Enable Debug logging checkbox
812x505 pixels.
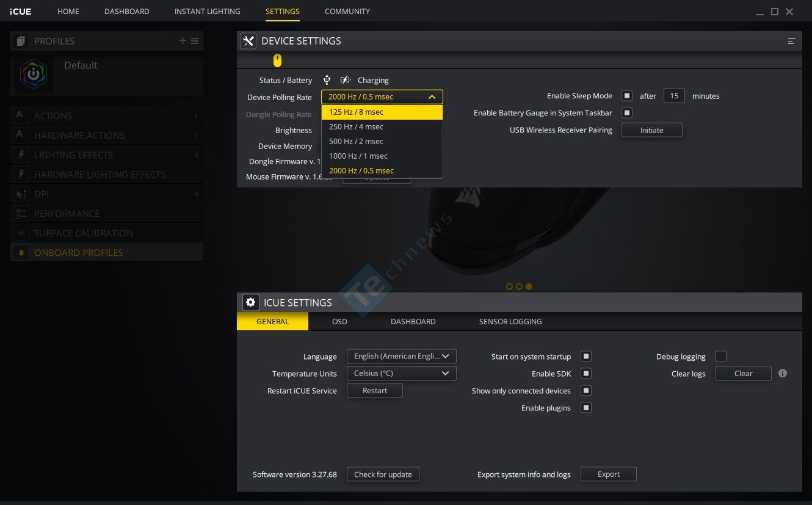click(721, 356)
